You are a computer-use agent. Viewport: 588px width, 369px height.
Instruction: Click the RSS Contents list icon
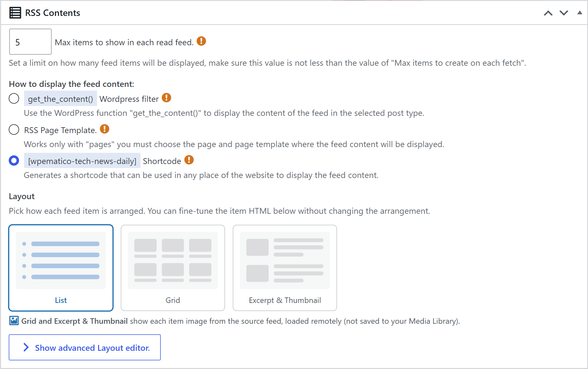coord(15,13)
